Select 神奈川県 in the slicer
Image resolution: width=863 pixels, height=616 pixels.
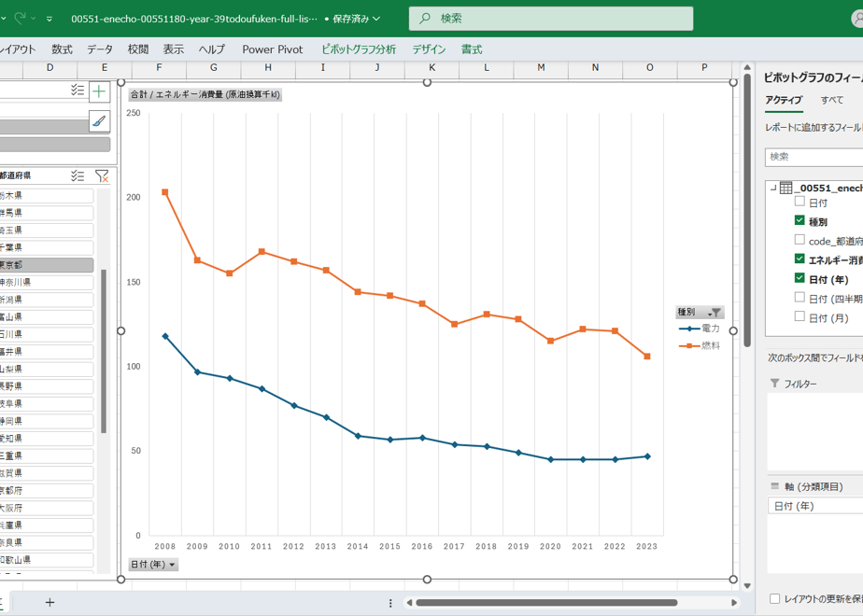[x=47, y=282]
